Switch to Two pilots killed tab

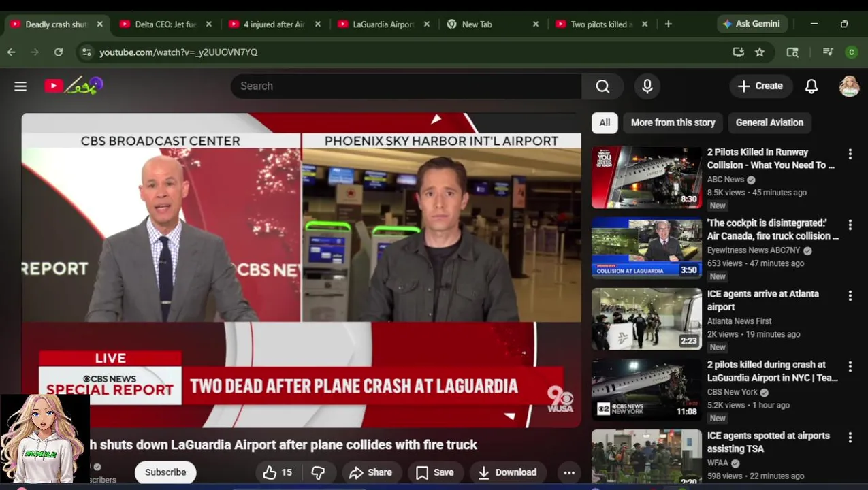pyautogui.click(x=601, y=24)
